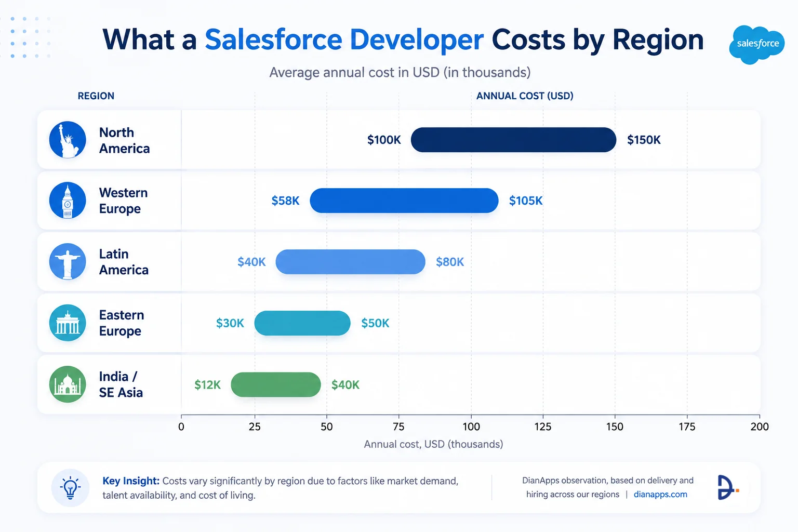Click the $50K value label

(375, 323)
